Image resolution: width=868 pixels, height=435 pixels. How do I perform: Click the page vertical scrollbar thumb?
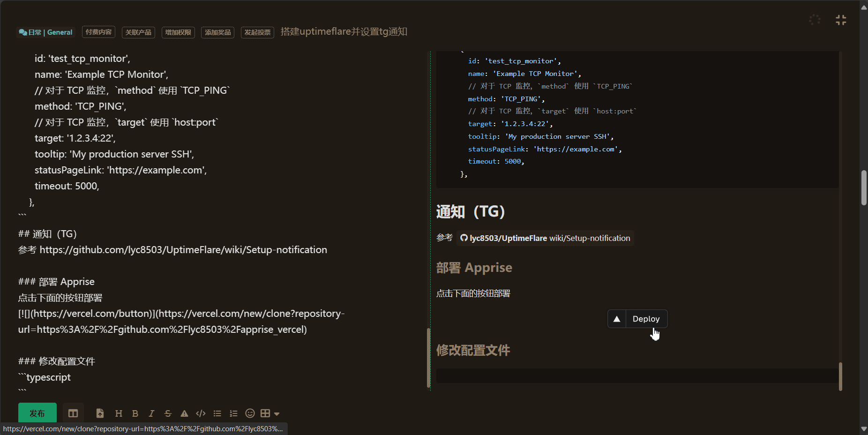[x=864, y=187]
